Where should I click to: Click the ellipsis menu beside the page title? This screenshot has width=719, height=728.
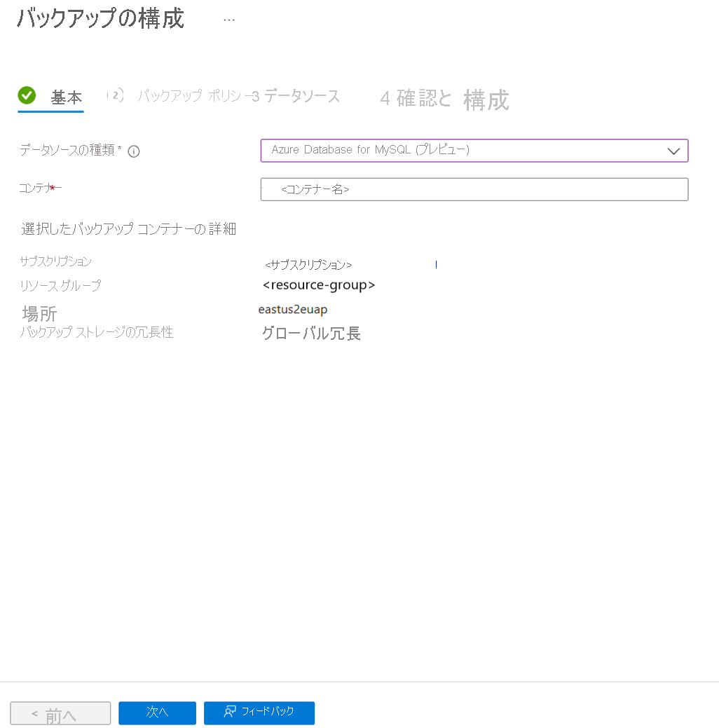tap(229, 20)
